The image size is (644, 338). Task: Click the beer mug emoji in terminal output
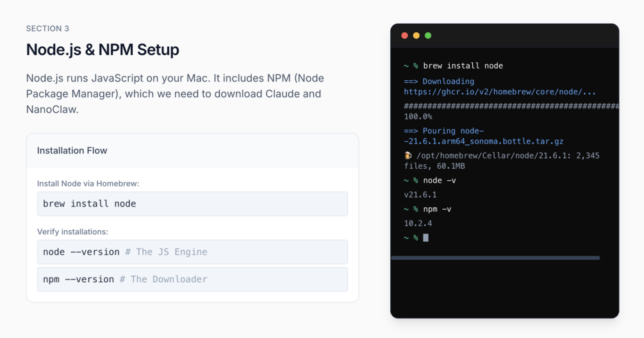[x=408, y=155]
